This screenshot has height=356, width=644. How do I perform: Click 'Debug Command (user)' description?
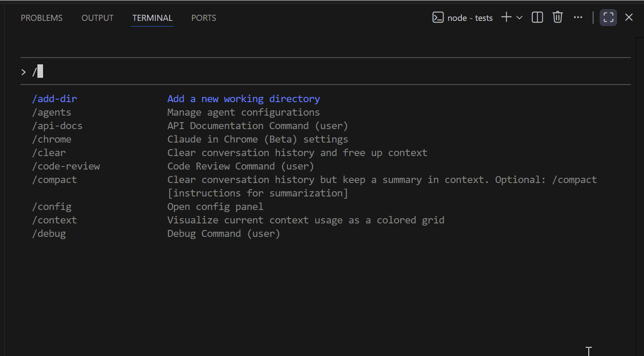point(224,233)
